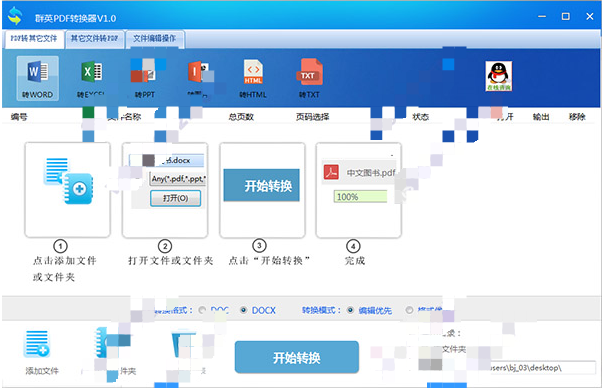
Task: Open the QQ penguin online support icon
Action: pos(499,76)
